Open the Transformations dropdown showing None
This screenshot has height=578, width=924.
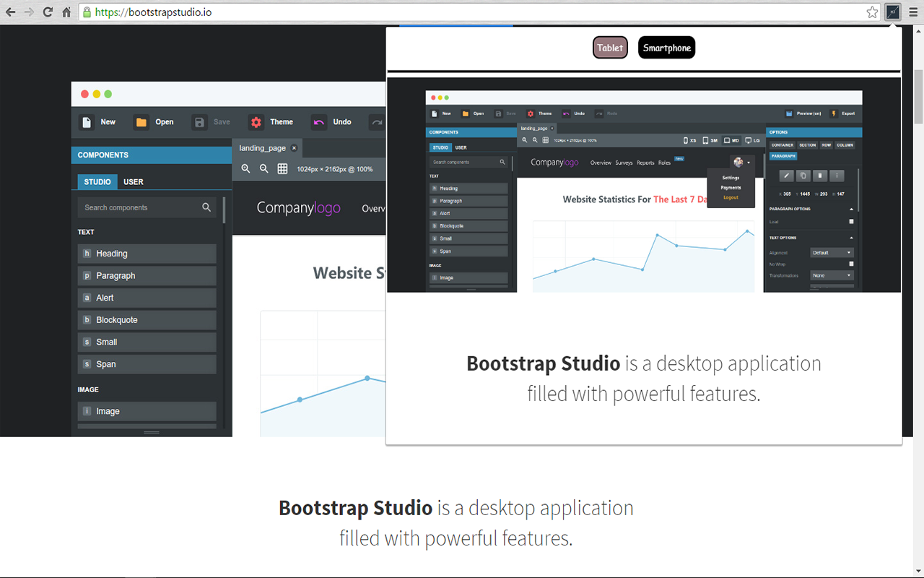point(832,275)
